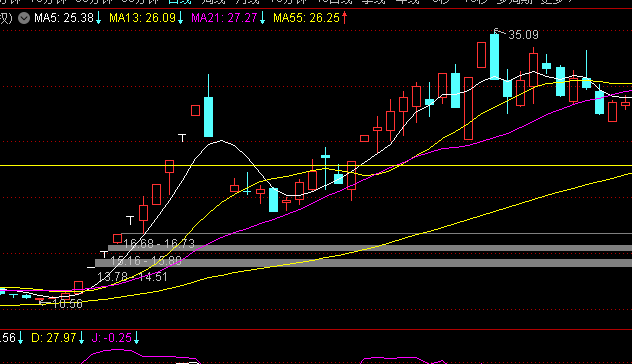632x364 pixels.
Task: Select the MA13: 26.09 indicator label
Action: point(143,18)
